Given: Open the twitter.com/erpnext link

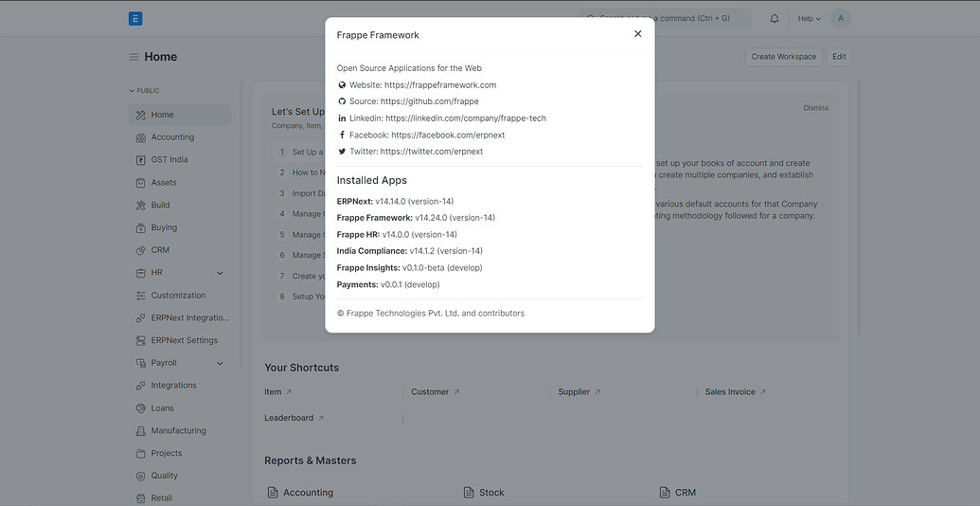Looking at the screenshot, I should click(431, 152).
